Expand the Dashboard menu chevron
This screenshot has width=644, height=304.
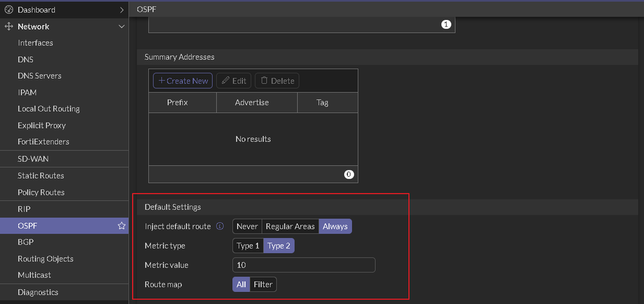(122, 10)
